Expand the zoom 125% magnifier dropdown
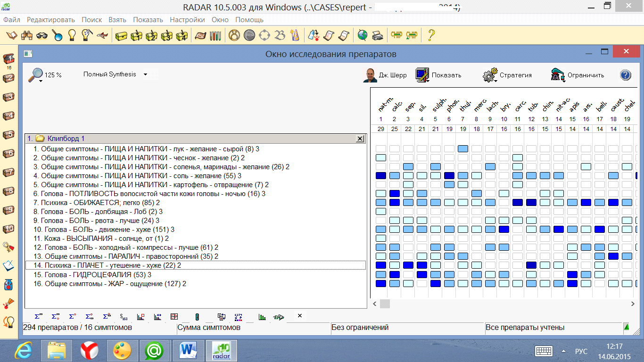The width and height of the screenshot is (644, 362). (x=41, y=81)
